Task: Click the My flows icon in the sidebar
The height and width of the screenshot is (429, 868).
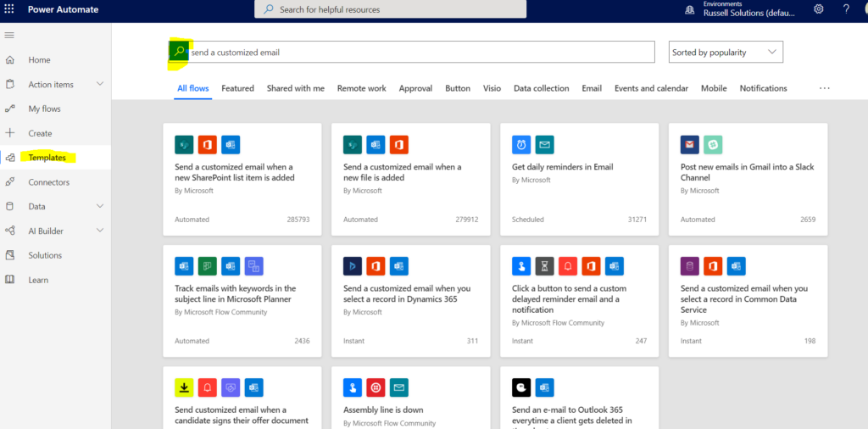Action: 9,109
